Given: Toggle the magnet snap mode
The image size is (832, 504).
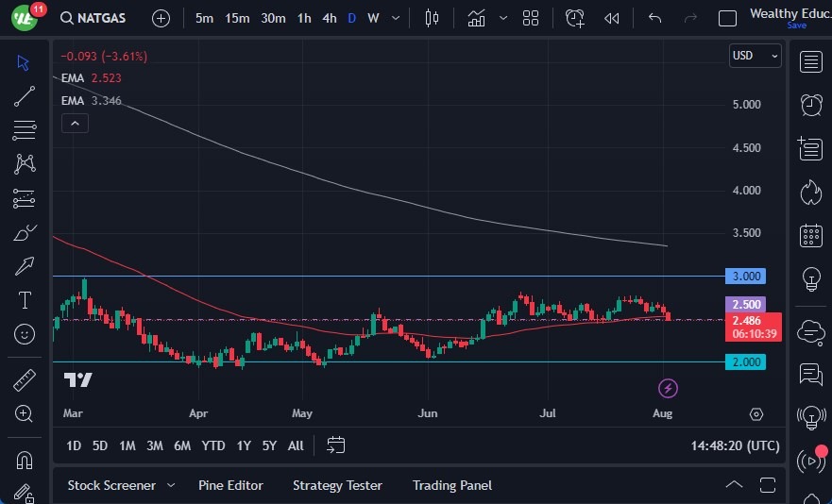Looking at the screenshot, I should point(25,461).
